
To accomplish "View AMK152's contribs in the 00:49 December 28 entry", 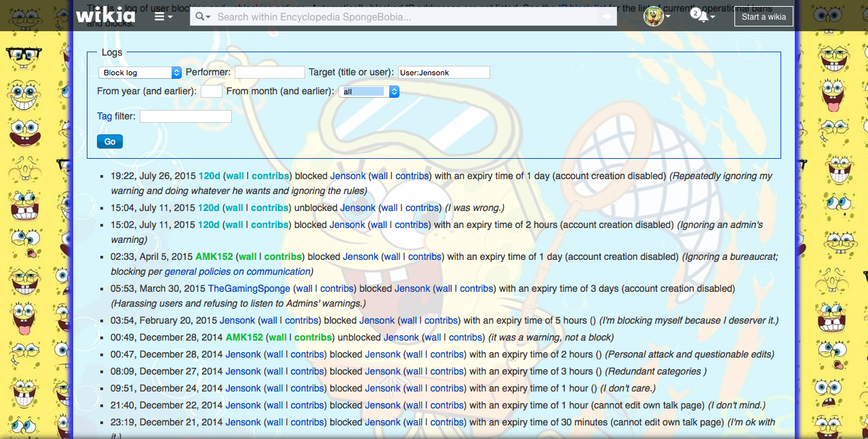I will tap(313, 337).
